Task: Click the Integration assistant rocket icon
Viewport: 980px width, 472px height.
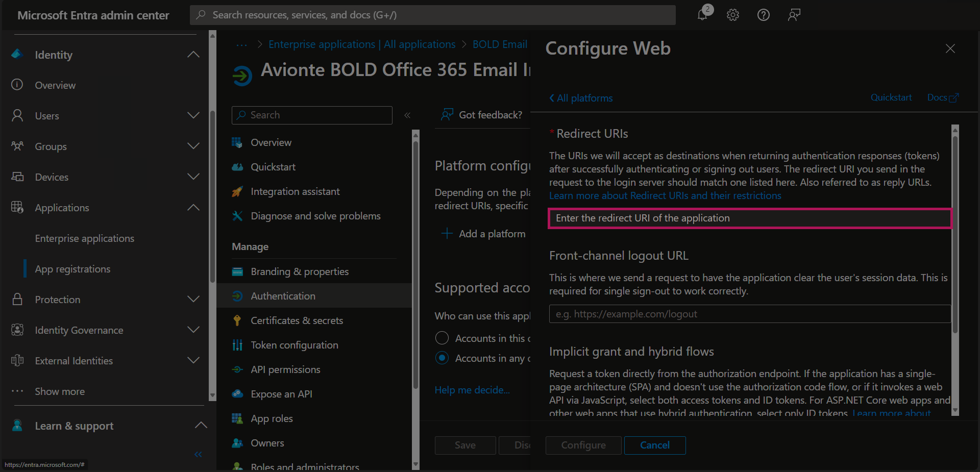Action: tap(237, 192)
